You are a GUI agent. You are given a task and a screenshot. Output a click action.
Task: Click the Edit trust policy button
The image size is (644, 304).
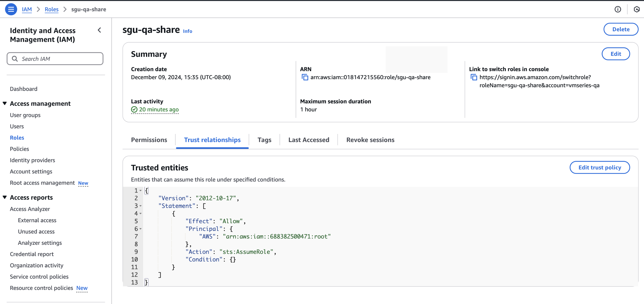[600, 167]
